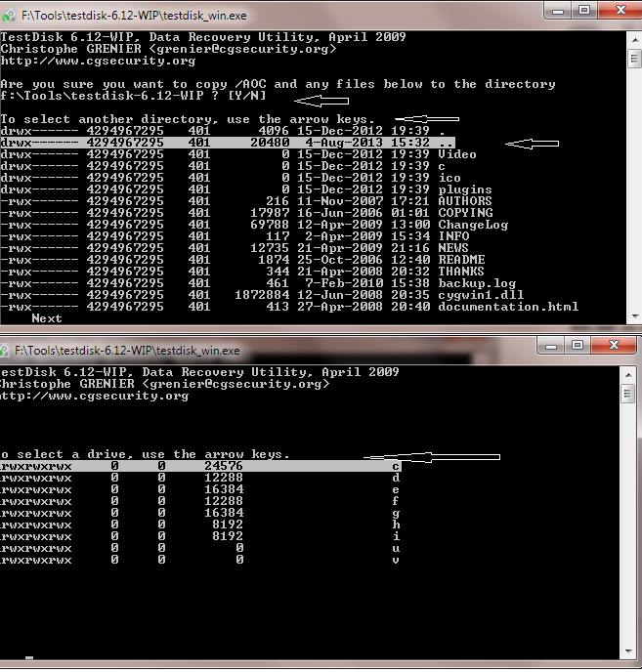Click the scroll-down arrow in the lower window
This screenshot has height=672, width=642.
[628, 651]
